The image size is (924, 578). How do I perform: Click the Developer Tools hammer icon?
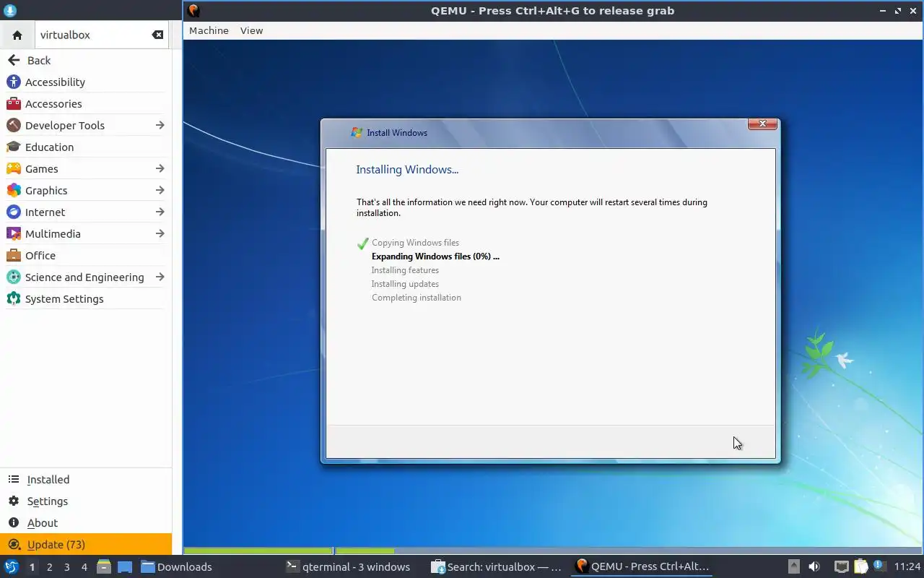(x=13, y=126)
